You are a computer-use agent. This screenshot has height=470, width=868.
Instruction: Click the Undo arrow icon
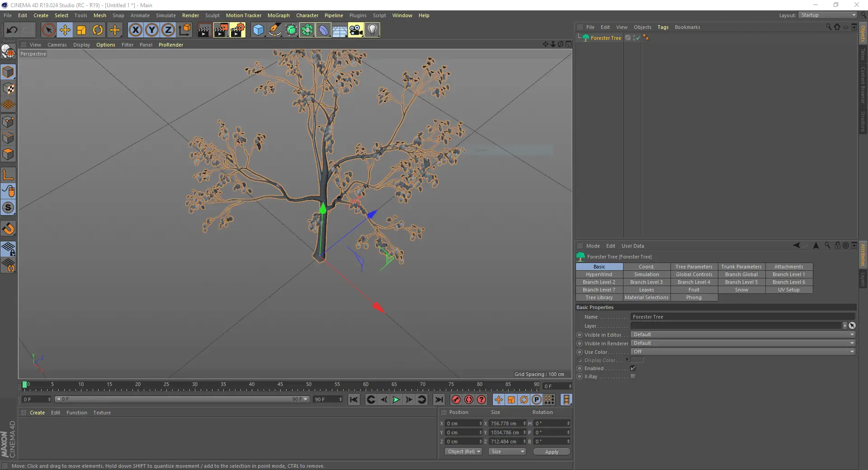(12, 30)
